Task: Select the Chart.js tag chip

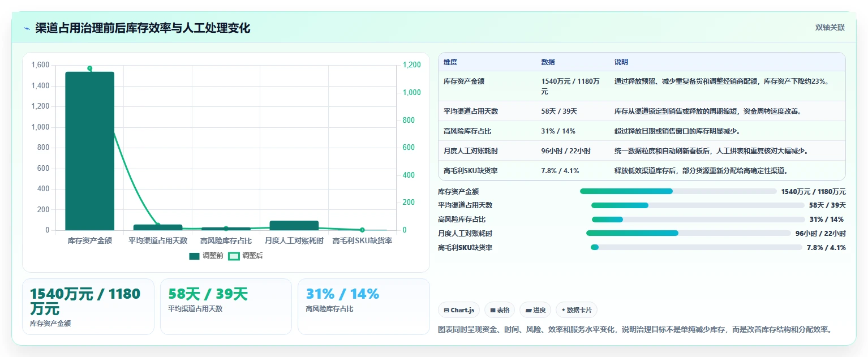Action: click(459, 310)
